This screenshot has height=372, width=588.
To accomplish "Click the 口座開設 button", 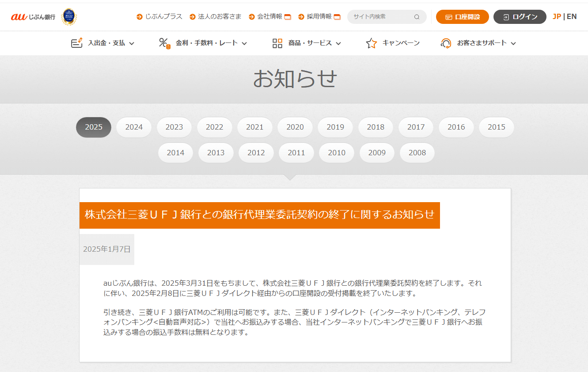I will (x=463, y=17).
